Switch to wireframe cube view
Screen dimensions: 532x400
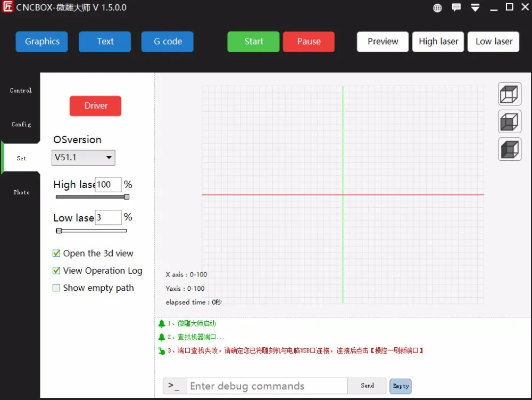pos(509,94)
